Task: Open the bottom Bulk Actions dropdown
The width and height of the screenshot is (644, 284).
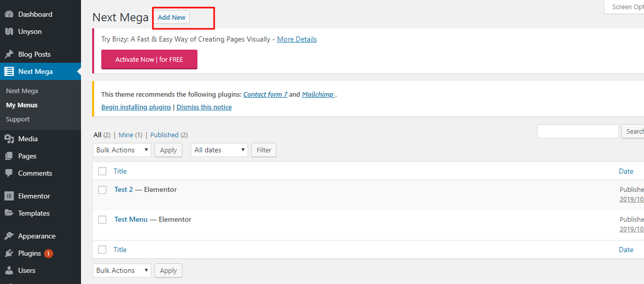Action: [x=122, y=270]
